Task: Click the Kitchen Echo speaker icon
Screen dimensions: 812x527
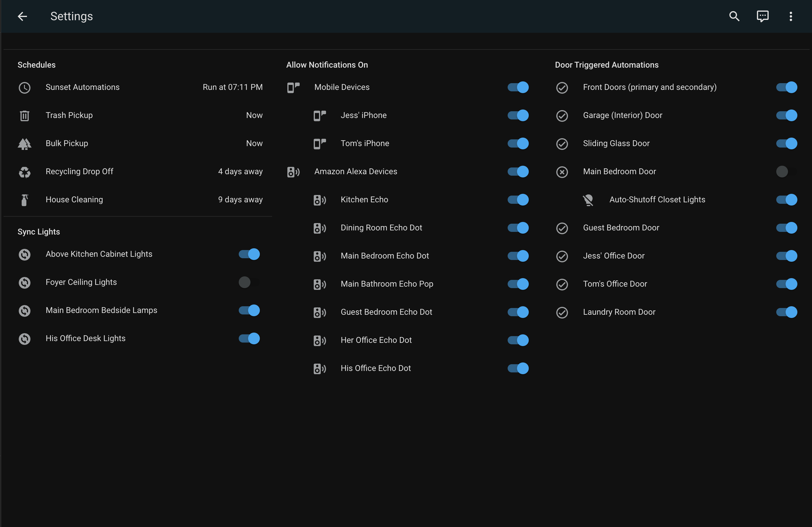Action: point(319,200)
